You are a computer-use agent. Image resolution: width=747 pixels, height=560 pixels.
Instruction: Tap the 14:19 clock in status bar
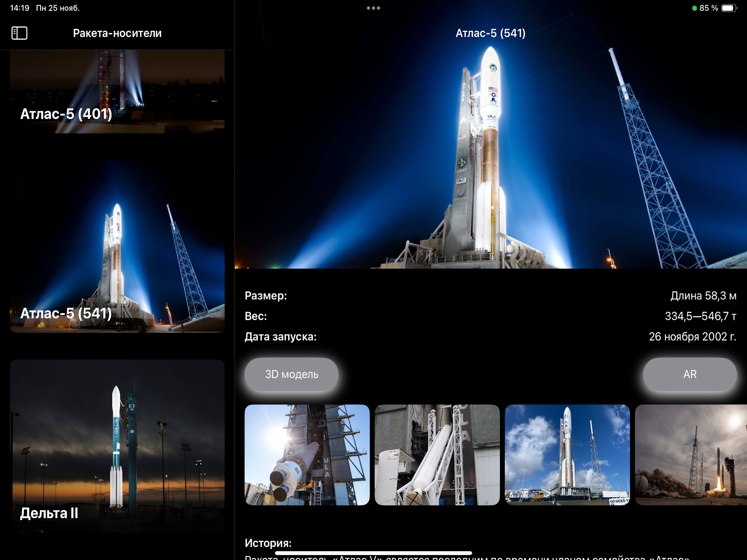20,8
